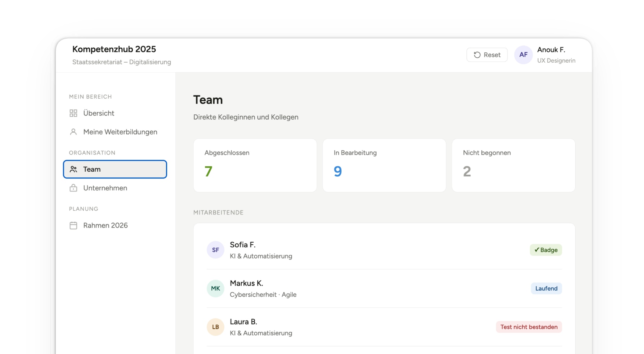Click the Team people icon in sidebar

73,169
